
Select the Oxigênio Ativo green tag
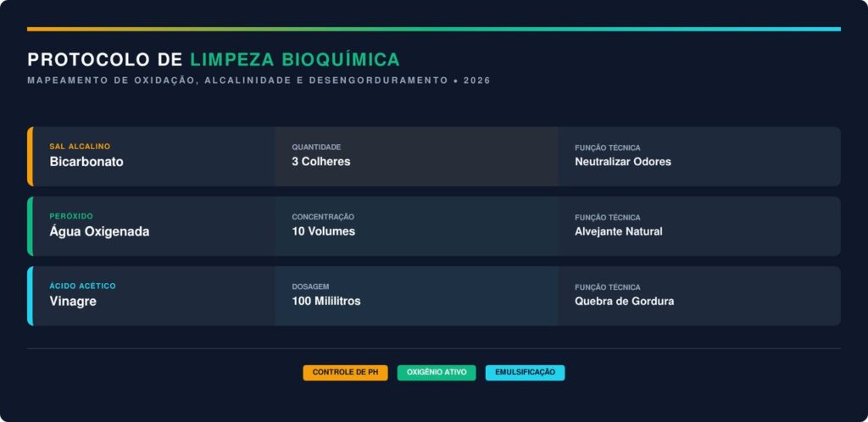point(437,372)
